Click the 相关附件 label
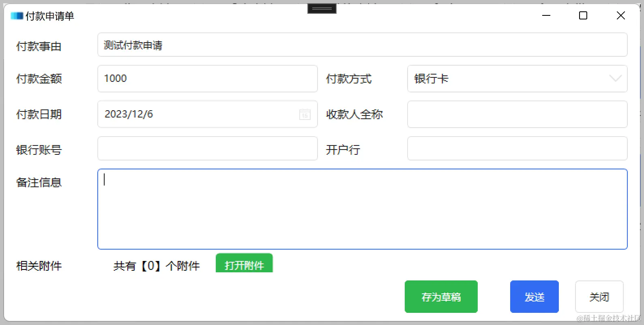Screen dimensions: 644x325 (39, 266)
